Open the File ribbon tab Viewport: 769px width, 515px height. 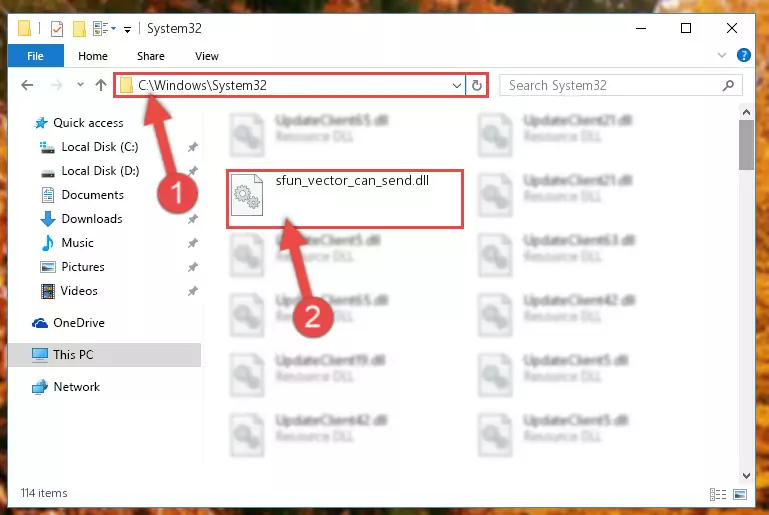pos(35,56)
